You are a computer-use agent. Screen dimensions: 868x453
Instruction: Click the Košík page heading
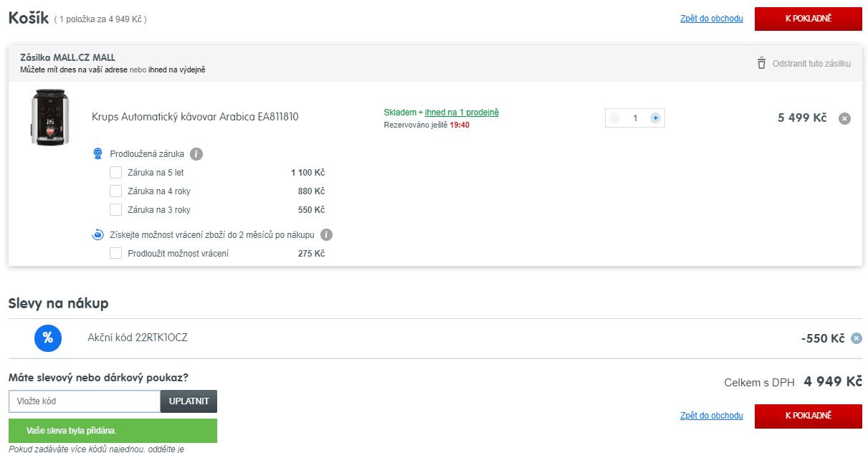(29, 18)
